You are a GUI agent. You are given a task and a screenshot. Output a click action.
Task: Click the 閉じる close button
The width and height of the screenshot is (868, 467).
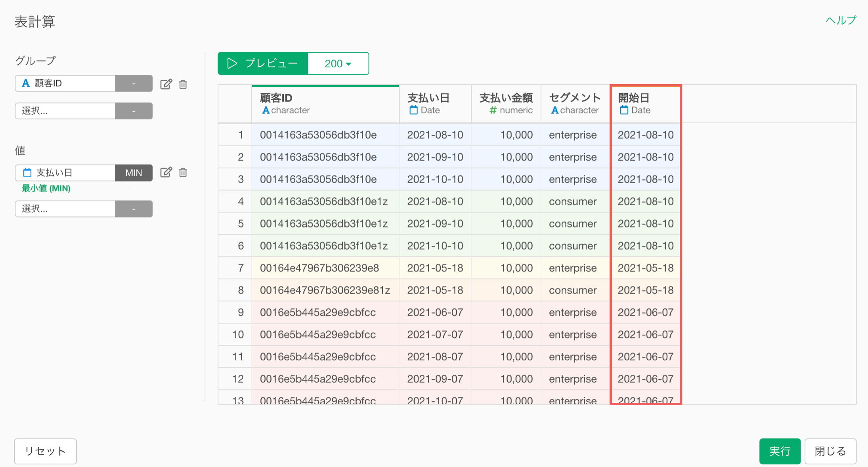pos(830,451)
